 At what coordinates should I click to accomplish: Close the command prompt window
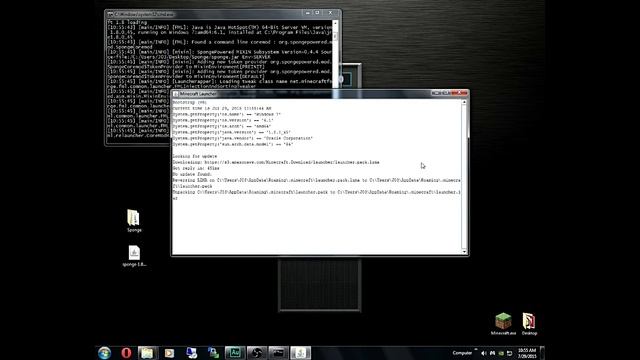[331, 13]
